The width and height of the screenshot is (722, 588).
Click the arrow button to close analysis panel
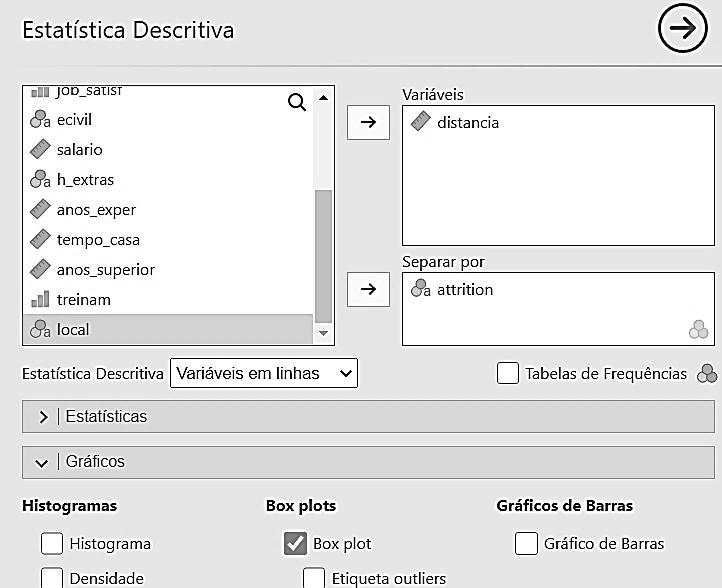coord(683,29)
